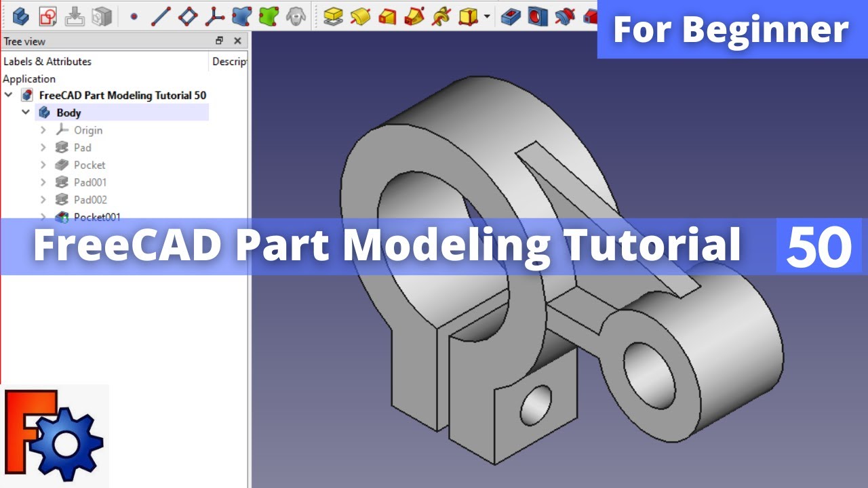Undock the Tree view panel
This screenshot has height=488, width=868.
coord(219,41)
